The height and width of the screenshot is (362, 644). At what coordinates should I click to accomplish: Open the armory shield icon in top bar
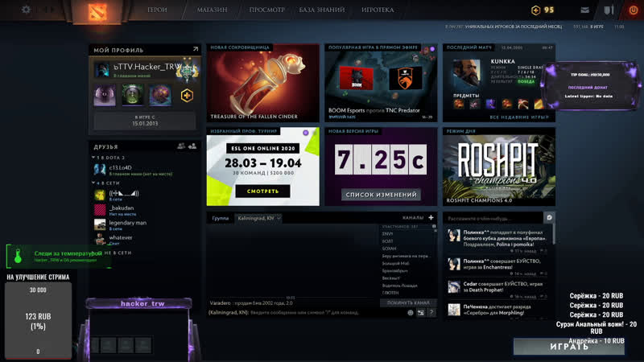point(609,10)
